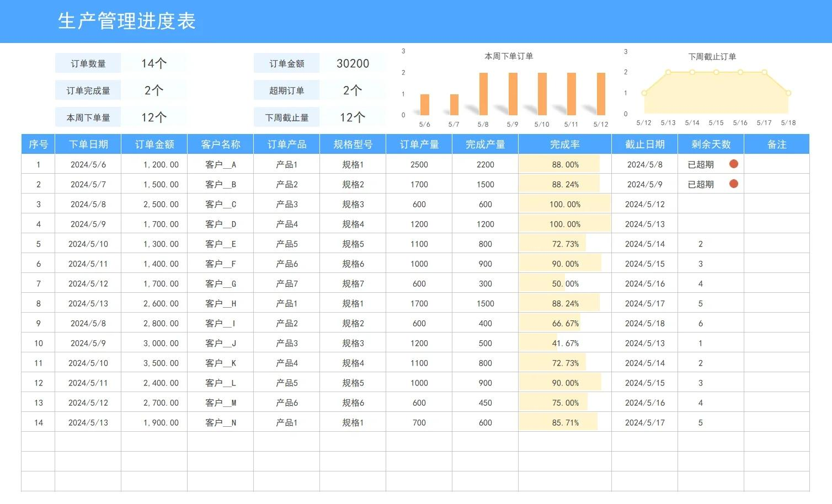832x504 pixels.
Task: Select the 订单金额 summary value 30200
Action: [x=353, y=63]
